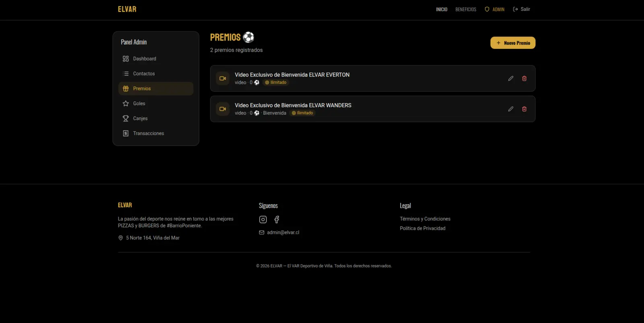
Task: Click the address '5 Norte 164, Viña del Mar'
Action: tap(153, 238)
